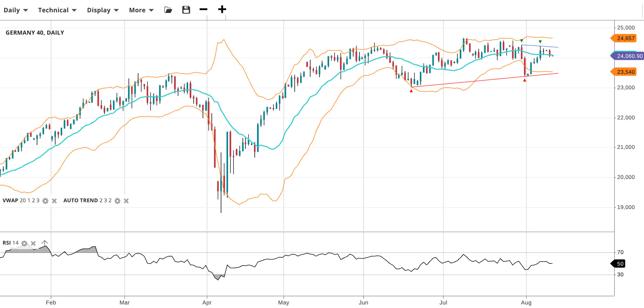Image resolution: width=644 pixels, height=308 pixels.
Task: Open VWAP indicator settings gear
Action: coord(45,201)
